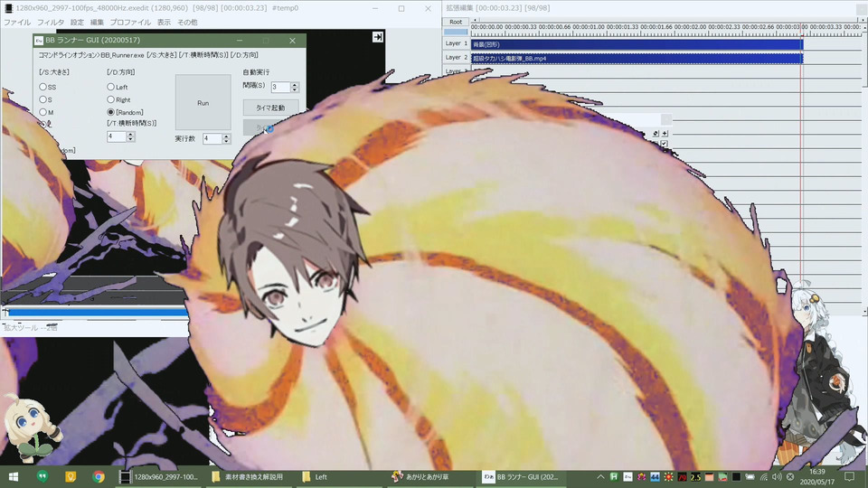Select the [Random] direction radio button

click(x=110, y=112)
